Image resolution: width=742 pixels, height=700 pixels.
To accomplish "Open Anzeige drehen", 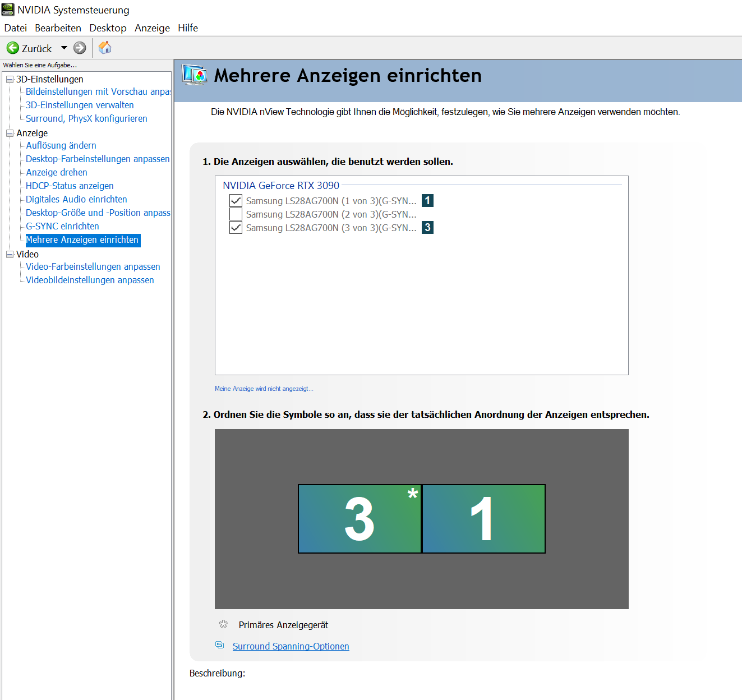I will pyautogui.click(x=57, y=172).
